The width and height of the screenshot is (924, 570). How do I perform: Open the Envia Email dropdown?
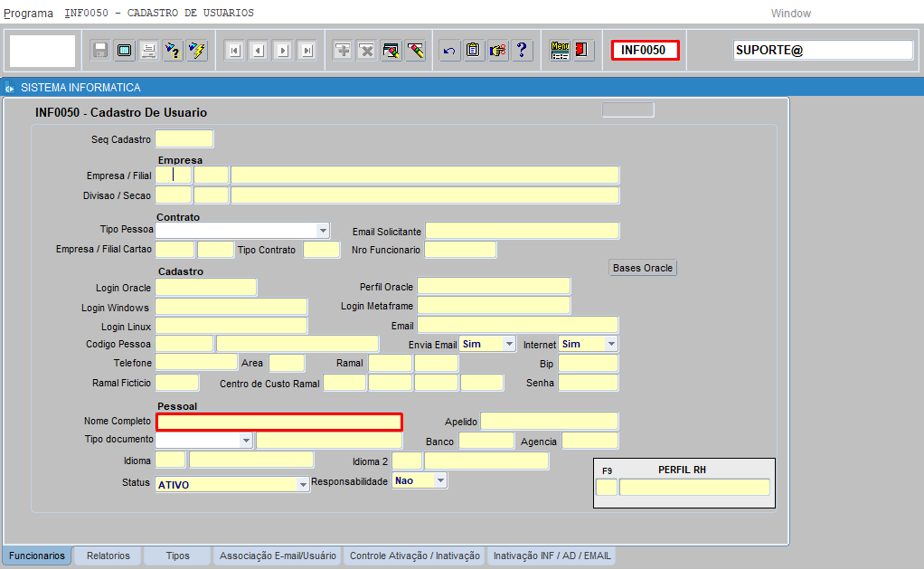pos(509,344)
